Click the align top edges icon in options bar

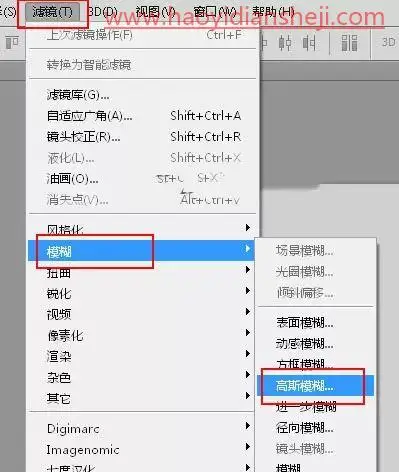pos(12,43)
